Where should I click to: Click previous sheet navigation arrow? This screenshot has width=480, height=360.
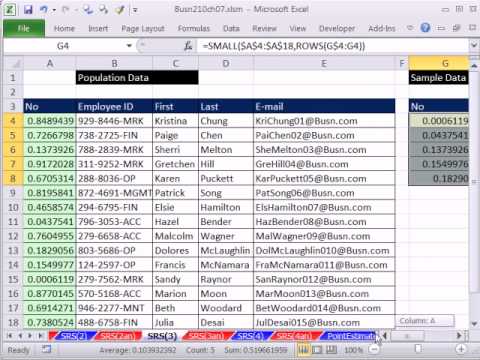pyautogui.click(x=20, y=336)
